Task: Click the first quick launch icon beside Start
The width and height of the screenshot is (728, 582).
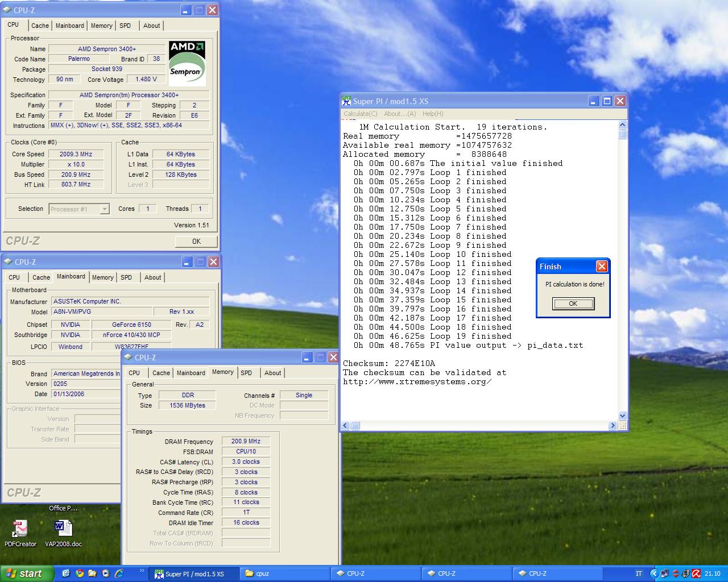Action: pyautogui.click(x=65, y=573)
